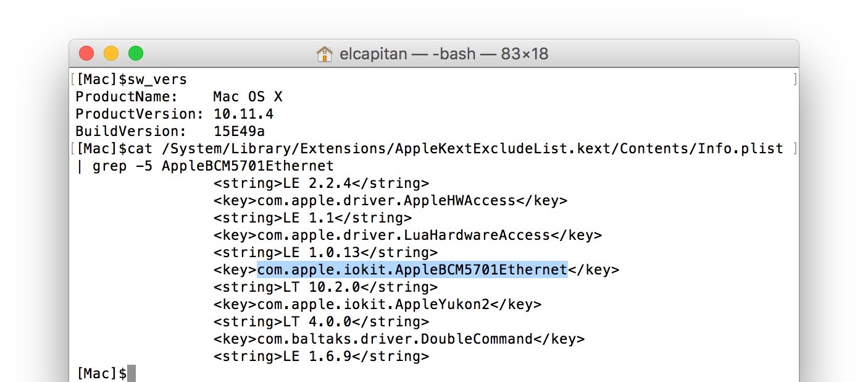Zoom the window using the green button
The image size is (868, 382).
(x=136, y=54)
